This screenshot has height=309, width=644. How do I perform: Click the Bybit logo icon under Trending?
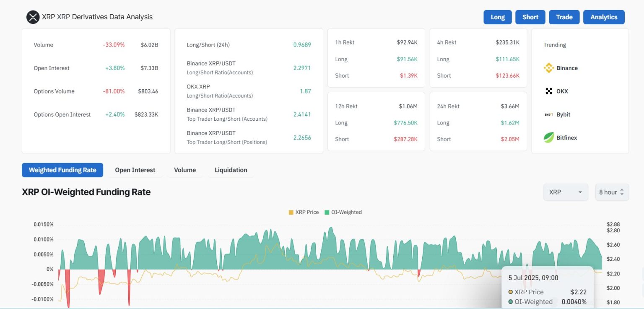tap(549, 114)
